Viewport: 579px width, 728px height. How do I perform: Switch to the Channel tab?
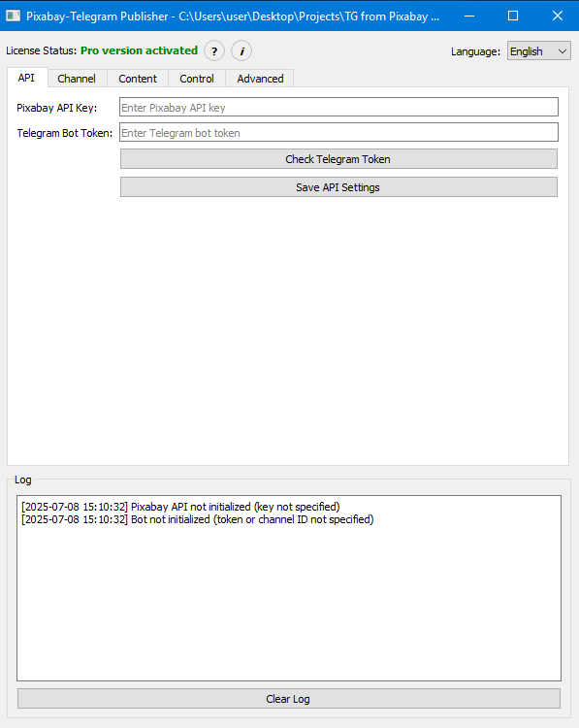tap(77, 79)
